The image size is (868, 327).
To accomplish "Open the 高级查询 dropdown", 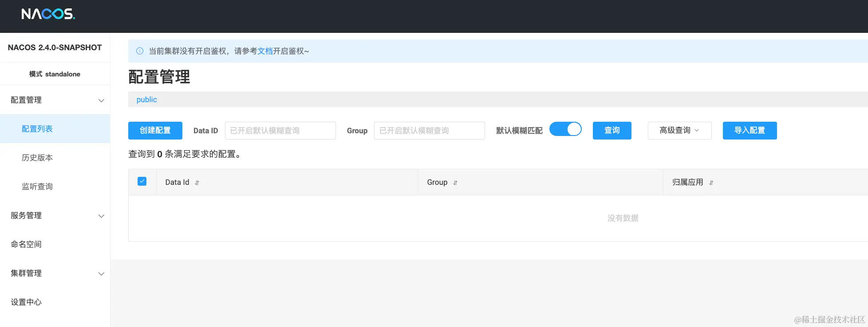I will click(679, 131).
